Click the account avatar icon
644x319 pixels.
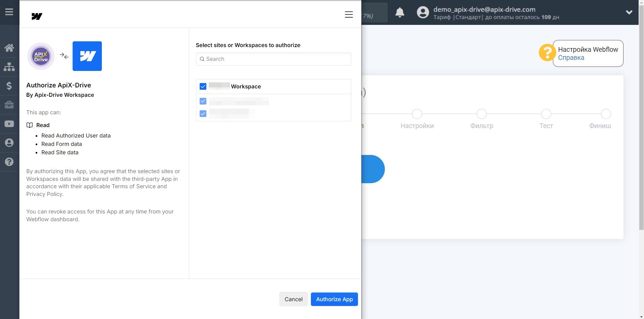click(423, 12)
